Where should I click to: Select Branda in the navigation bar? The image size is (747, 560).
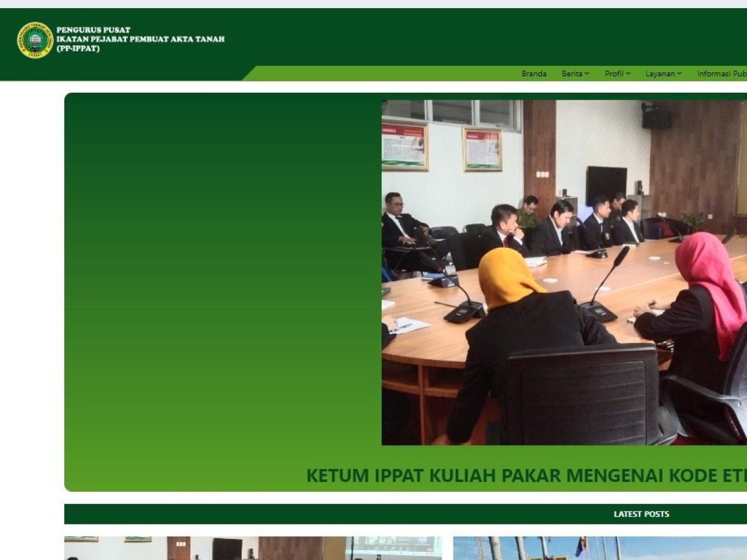click(x=533, y=74)
